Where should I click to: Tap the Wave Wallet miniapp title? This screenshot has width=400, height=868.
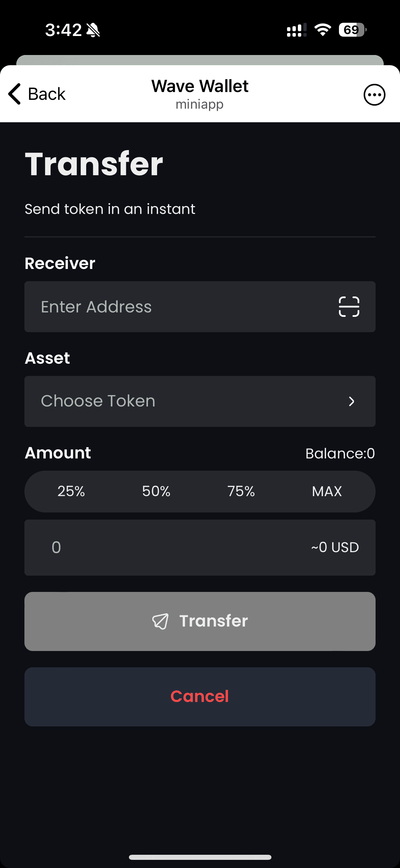click(200, 94)
